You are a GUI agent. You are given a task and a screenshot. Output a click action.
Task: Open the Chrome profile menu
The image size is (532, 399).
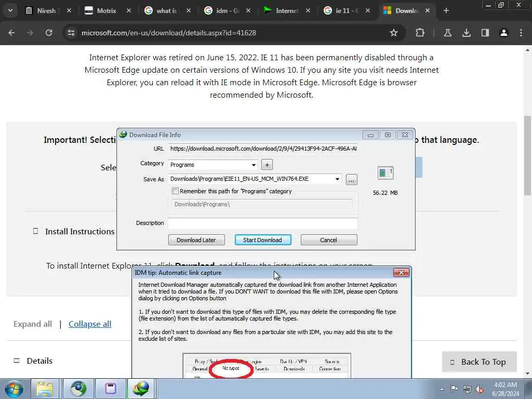click(504, 33)
